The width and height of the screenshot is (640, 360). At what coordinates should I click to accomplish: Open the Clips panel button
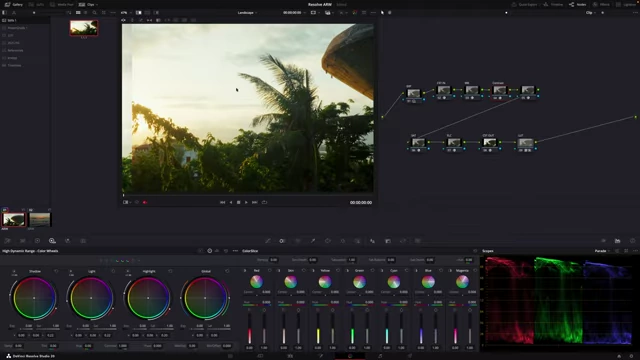88,4
